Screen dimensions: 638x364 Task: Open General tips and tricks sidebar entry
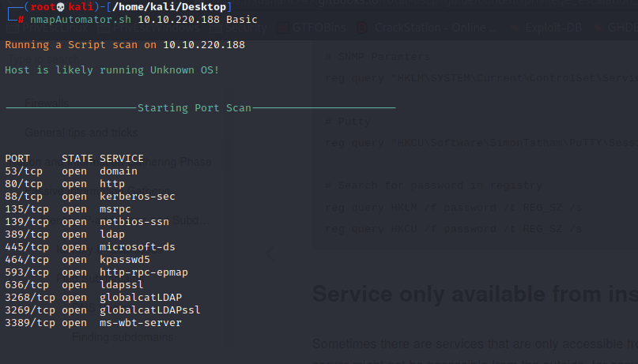point(81,133)
